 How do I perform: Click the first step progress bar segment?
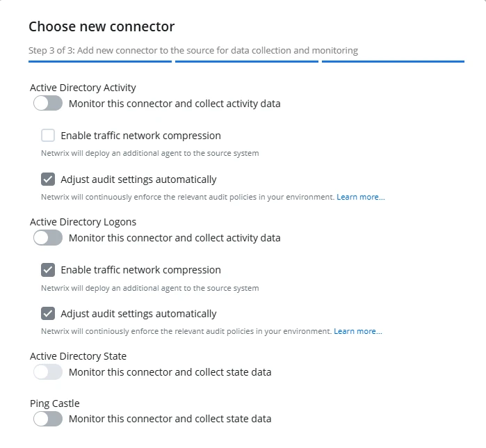(100, 62)
